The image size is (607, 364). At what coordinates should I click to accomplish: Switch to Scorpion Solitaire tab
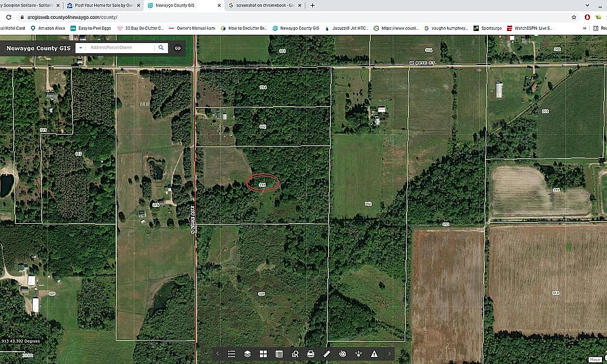pos(27,6)
